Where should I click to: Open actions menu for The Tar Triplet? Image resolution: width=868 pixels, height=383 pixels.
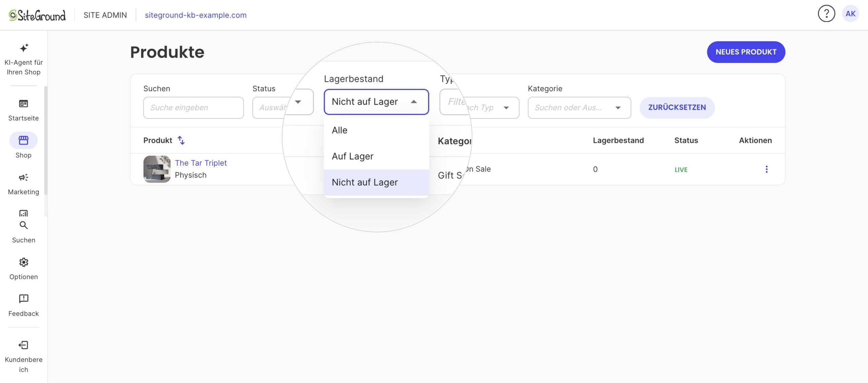(766, 169)
